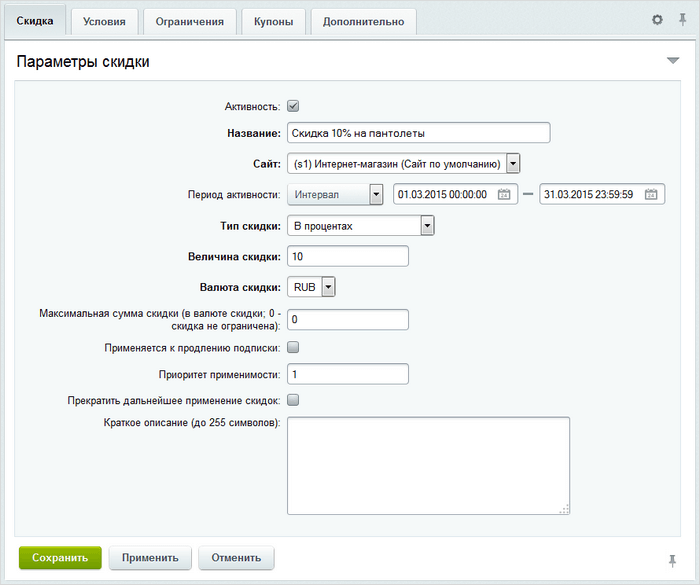Open the calendar for the end date
The width and height of the screenshot is (700, 585).
tap(651, 195)
